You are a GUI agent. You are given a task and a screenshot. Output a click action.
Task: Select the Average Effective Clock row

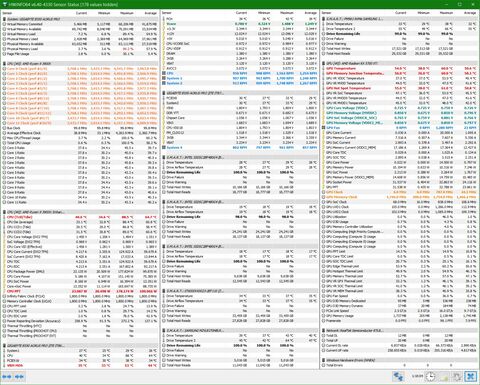[80, 133]
